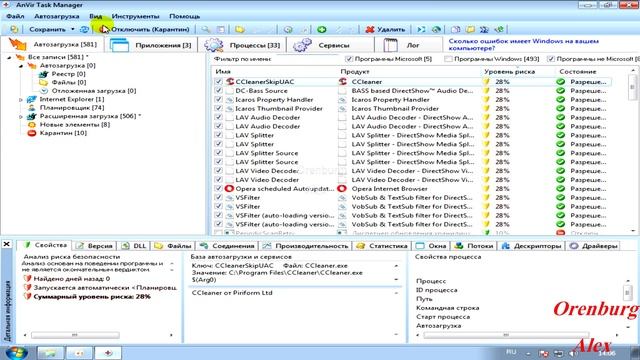Screen dimensions: 640x360
Task: Select the Реестр [0] tree node
Action: coord(69,74)
